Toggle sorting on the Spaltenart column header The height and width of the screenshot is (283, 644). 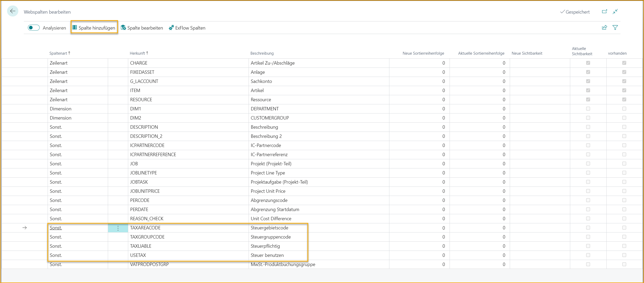[60, 53]
